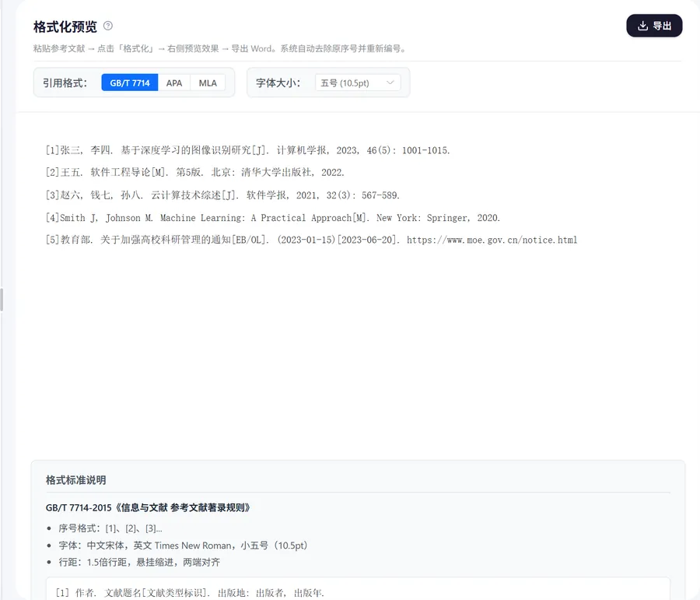The width and height of the screenshot is (700, 600).
Task: Switch citation format to APA
Action: pyautogui.click(x=174, y=82)
